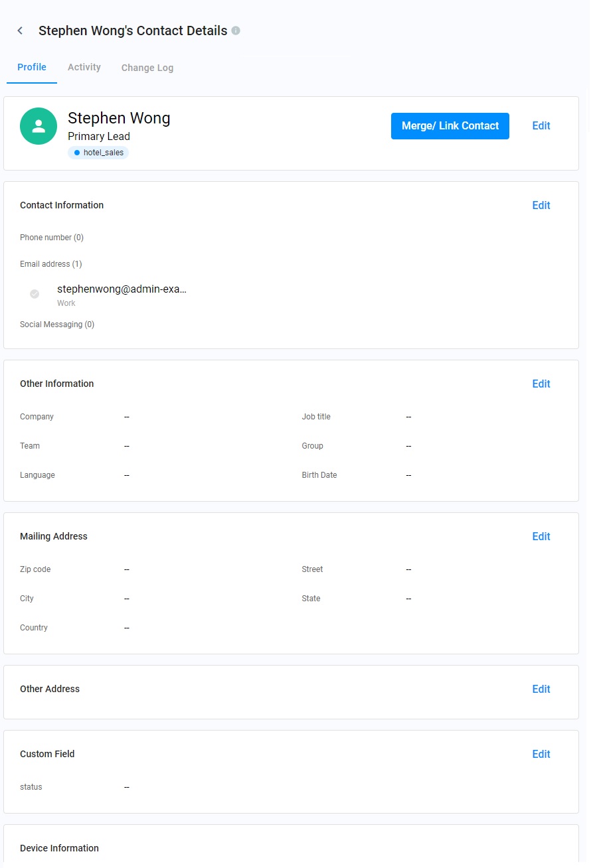Click the hotel_sales tag label

click(x=103, y=153)
